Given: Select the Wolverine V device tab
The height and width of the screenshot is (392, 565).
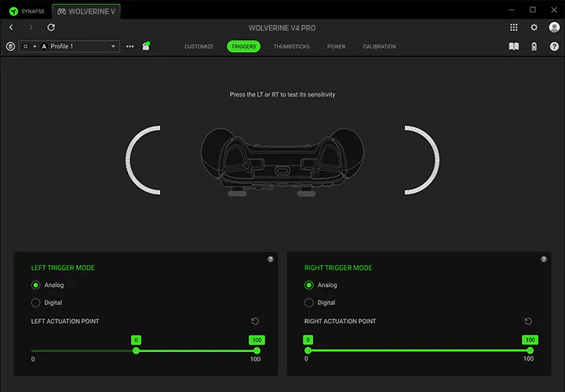Looking at the screenshot, I should pos(86,12).
